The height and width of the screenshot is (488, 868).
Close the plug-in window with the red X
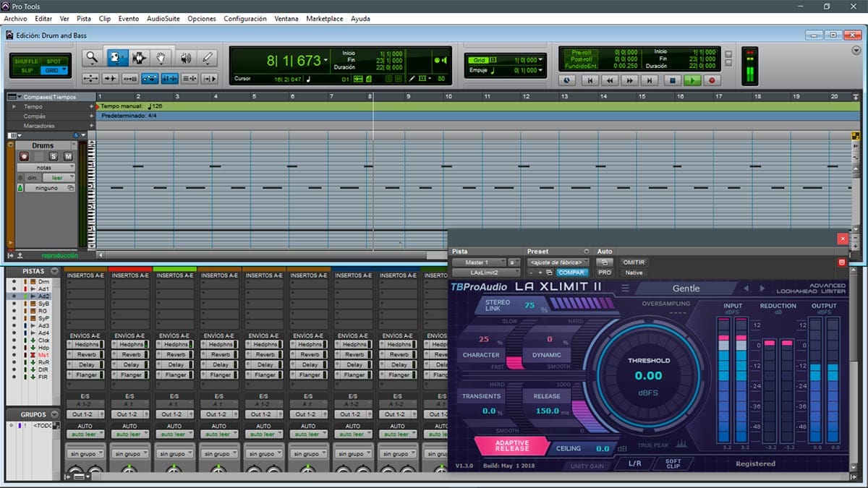[x=842, y=238]
